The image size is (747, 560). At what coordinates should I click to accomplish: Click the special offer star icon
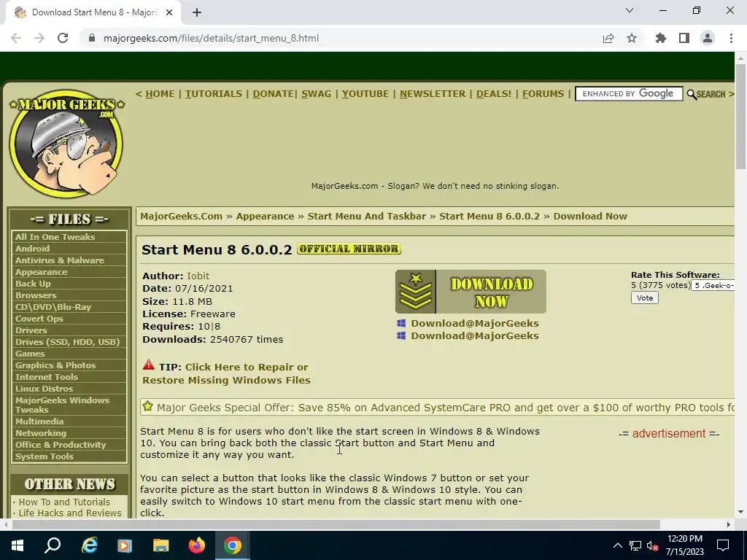click(x=147, y=406)
